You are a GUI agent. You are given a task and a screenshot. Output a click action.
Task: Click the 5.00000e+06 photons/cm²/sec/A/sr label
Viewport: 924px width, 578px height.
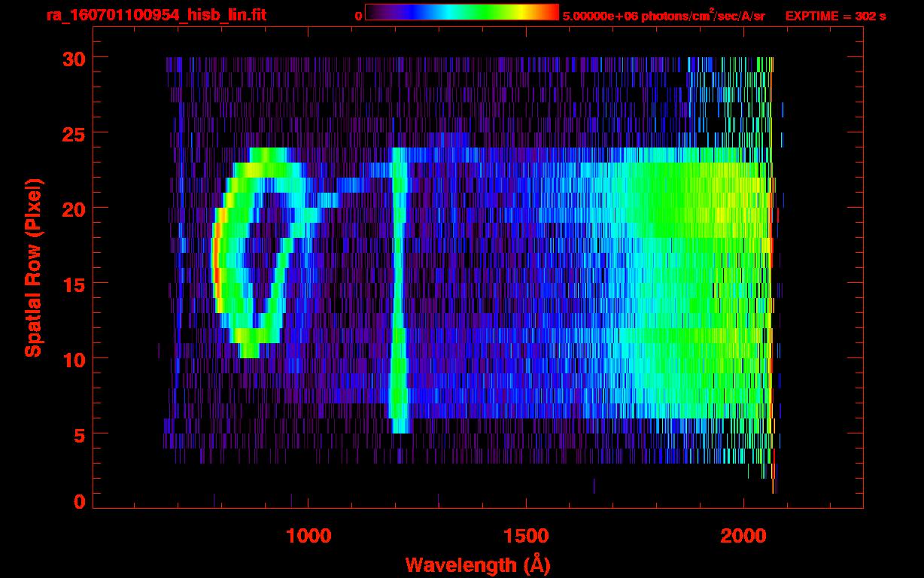point(664,15)
